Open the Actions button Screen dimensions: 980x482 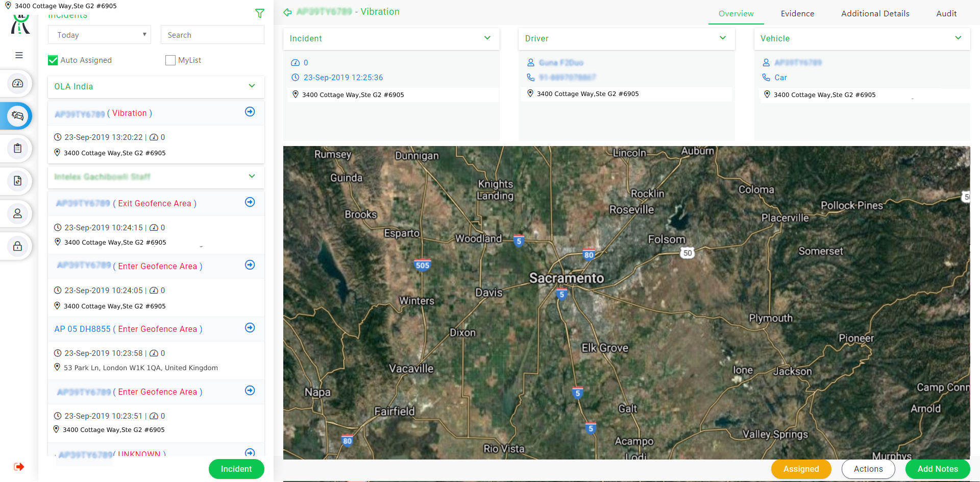click(868, 469)
